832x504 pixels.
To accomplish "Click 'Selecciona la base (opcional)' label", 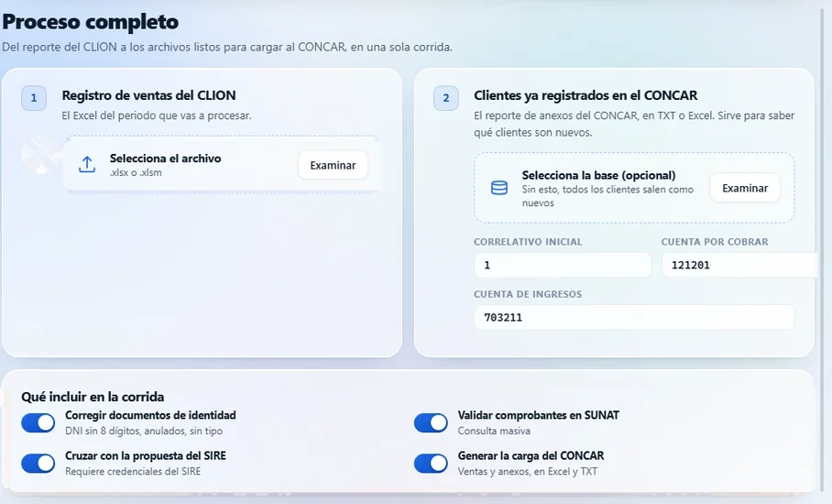I will pos(598,175).
